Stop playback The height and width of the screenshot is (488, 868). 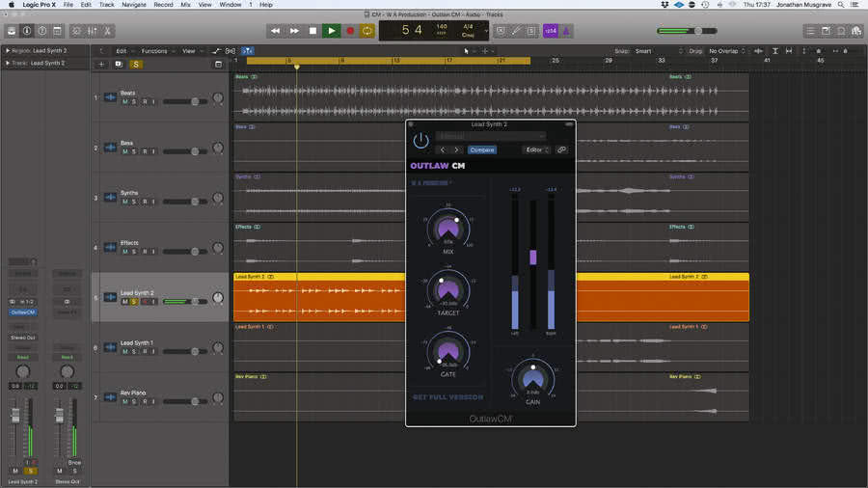point(312,31)
